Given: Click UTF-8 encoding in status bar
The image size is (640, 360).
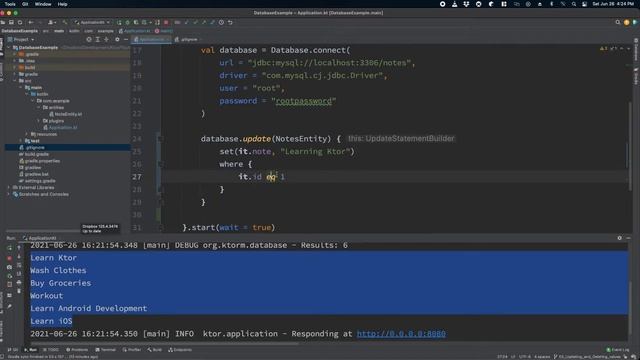Looking at the screenshot, I should click(x=524, y=357).
